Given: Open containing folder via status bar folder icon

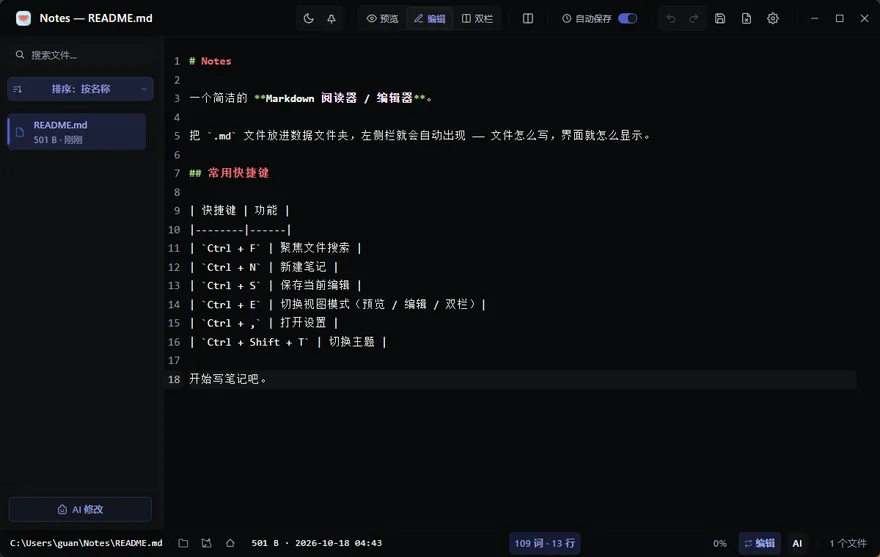Looking at the screenshot, I should tap(183, 543).
